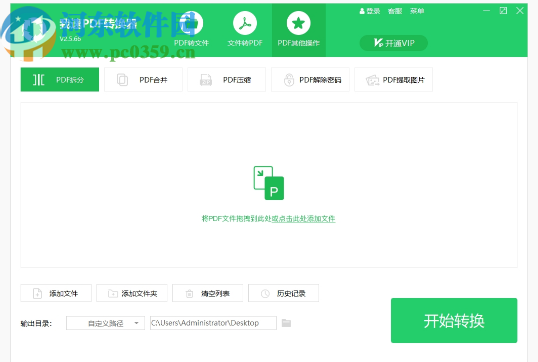Viewport: 538px width, 362px height.
Task: Click the 清空列表 button
Action: 208,293
